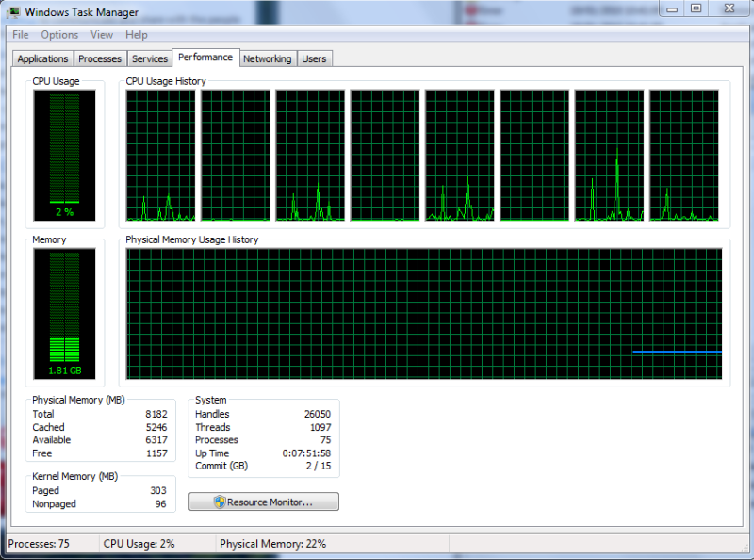
Task: Switch to the Applications tab
Action: [x=42, y=58]
